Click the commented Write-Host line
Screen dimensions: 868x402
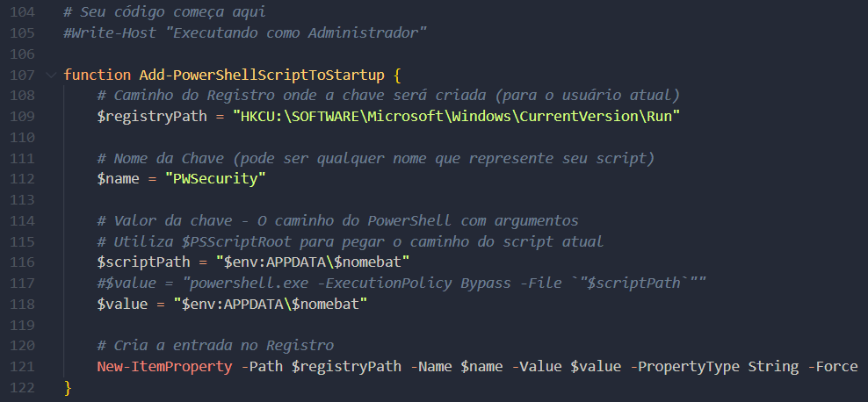coord(245,32)
